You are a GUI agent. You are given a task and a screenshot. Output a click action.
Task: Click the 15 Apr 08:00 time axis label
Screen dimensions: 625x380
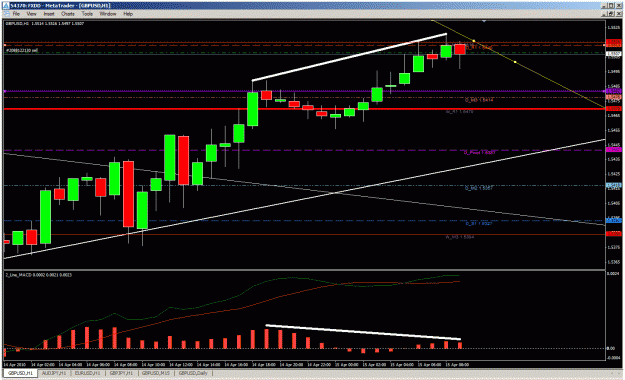pos(457,364)
